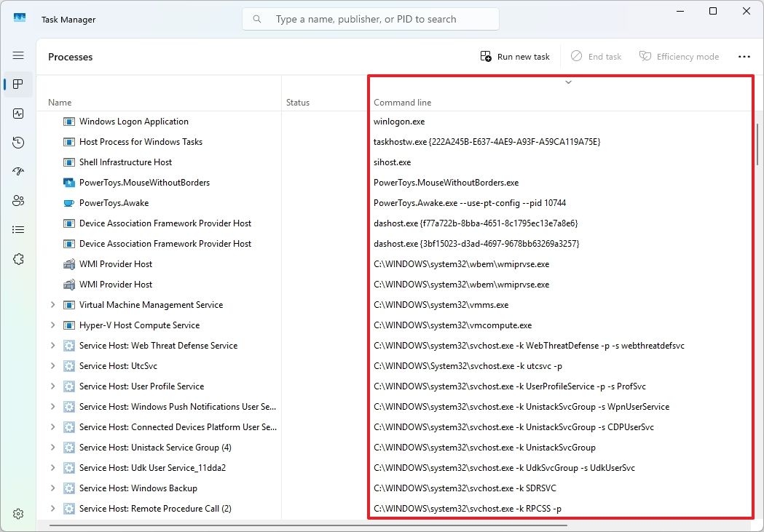Switch to the App history view
The width and height of the screenshot is (764, 532).
18,143
